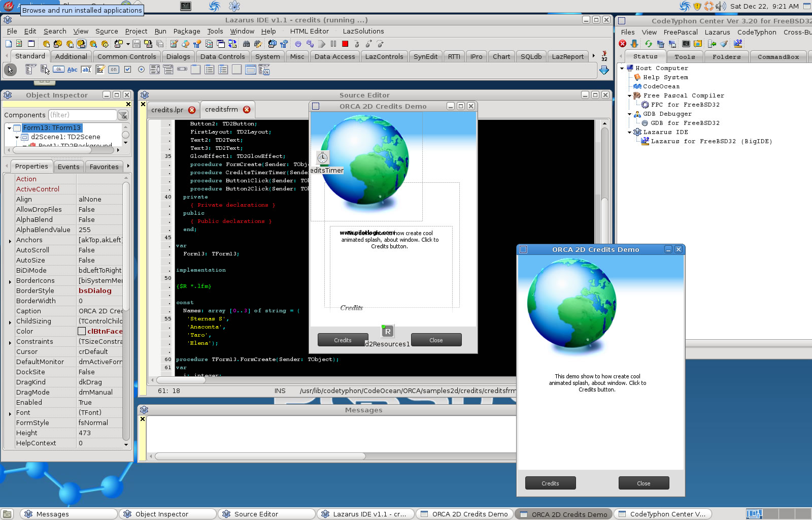Pick the TToggleBox 'on' component in palette
This screenshot has height=520, width=812.
point(114,70)
